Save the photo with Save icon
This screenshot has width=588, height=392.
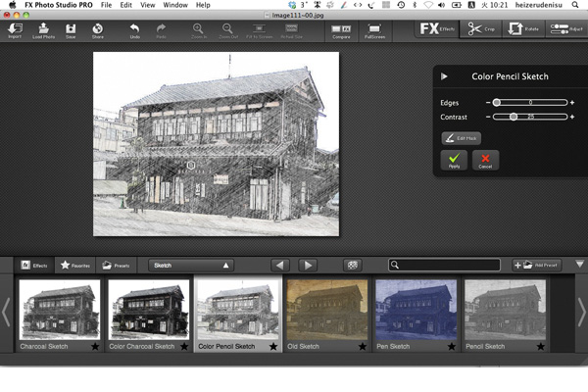pyautogui.click(x=71, y=30)
